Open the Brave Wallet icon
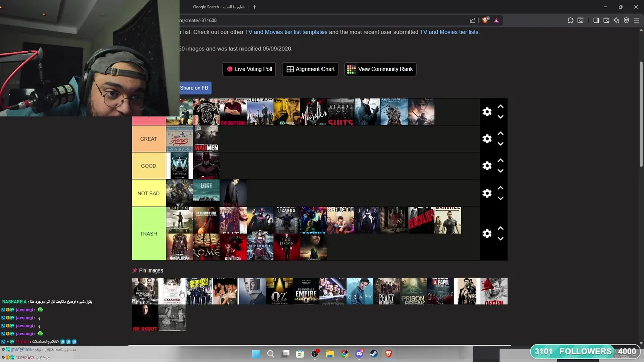644x362 pixels. (606, 20)
